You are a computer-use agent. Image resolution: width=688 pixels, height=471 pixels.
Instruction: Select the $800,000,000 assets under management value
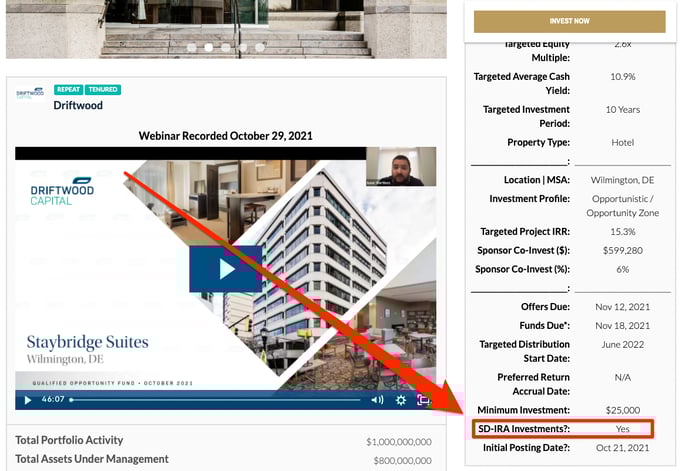[402, 460]
